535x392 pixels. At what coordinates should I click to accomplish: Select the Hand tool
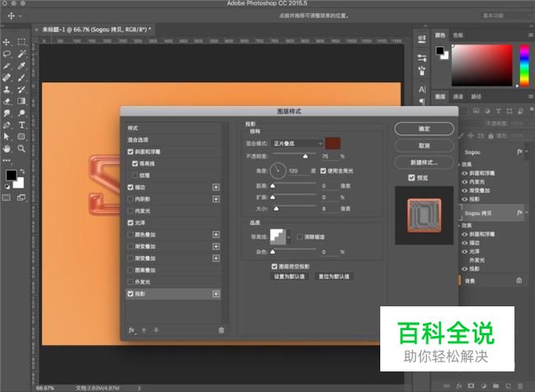[x=7, y=148]
